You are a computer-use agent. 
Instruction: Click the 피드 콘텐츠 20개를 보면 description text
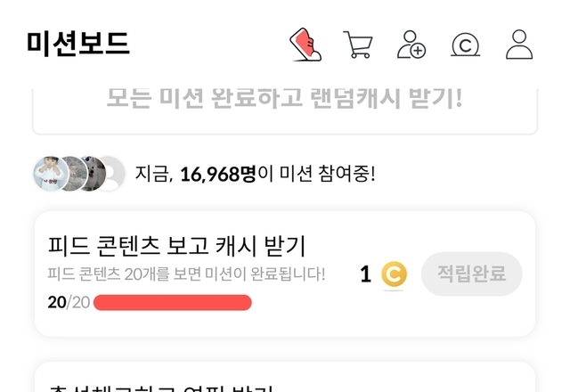186,274
